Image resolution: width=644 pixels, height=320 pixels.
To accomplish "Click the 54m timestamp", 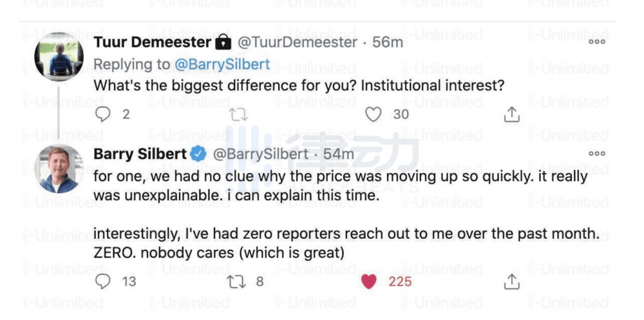I will pyautogui.click(x=339, y=155).
